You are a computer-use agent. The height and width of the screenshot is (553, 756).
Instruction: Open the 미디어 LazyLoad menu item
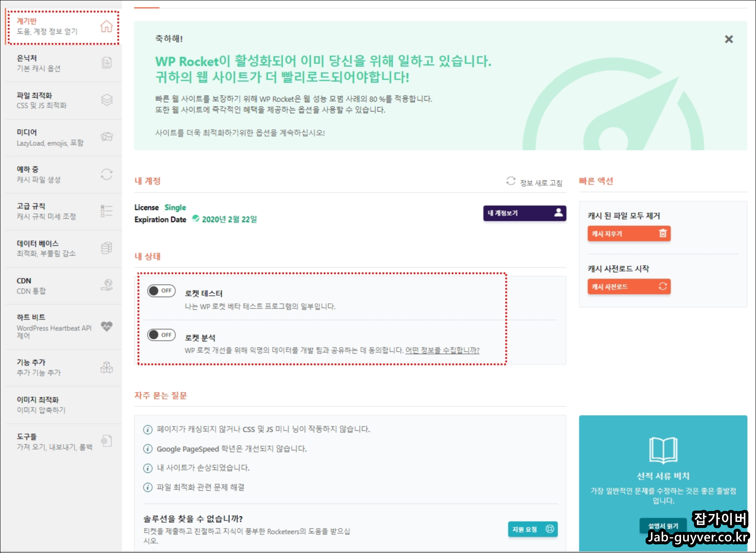[64, 137]
